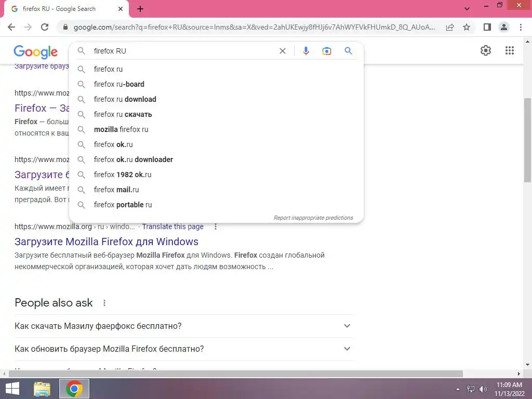The height and width of the screenshot is (399, 532).
Task: Choose the 'firefox ok.ru downloader' suggestion
Action: [216, 159]
